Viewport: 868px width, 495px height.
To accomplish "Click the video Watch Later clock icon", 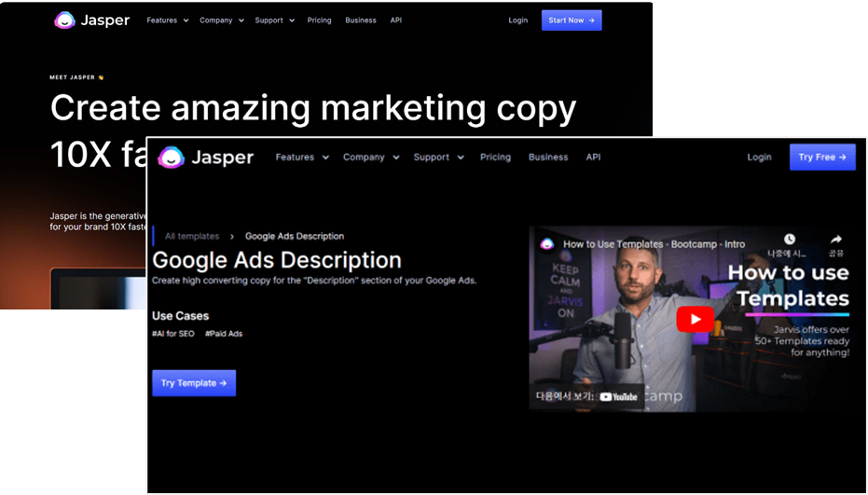I will (x=790, y=240).
